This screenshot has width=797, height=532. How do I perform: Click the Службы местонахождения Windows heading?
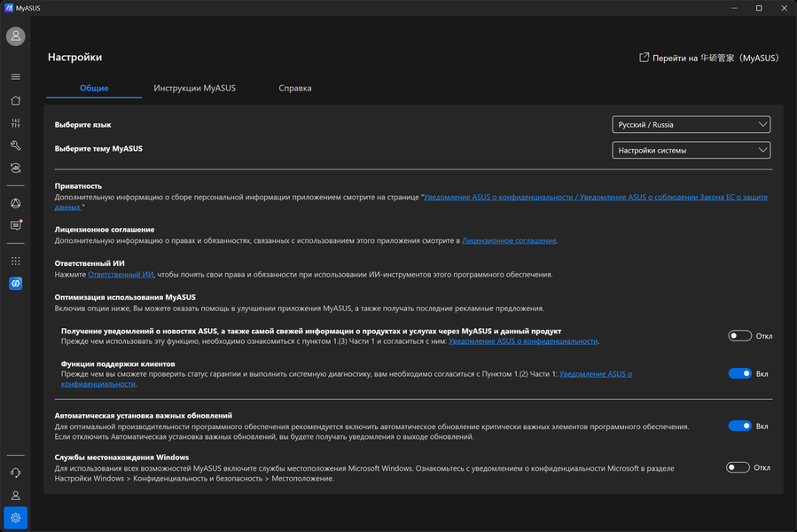121,458
